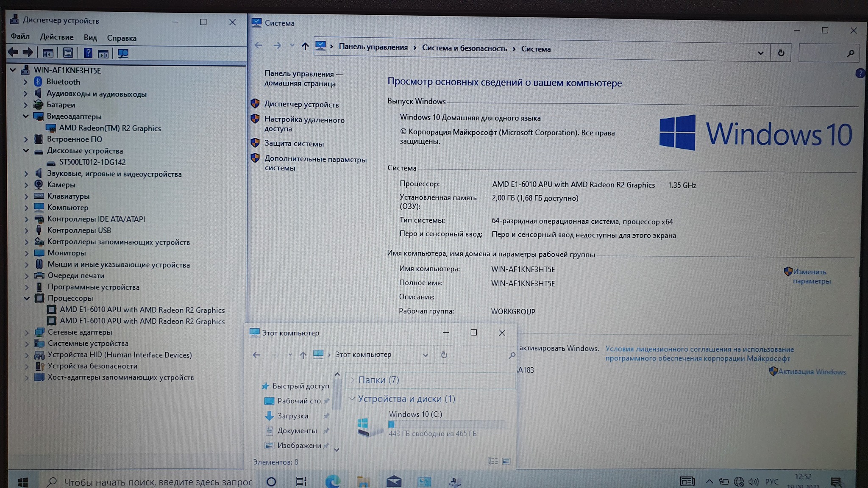Open Task View on the taskbar
Viewport: 868px width, 488px height.
(x=301, y=482)
